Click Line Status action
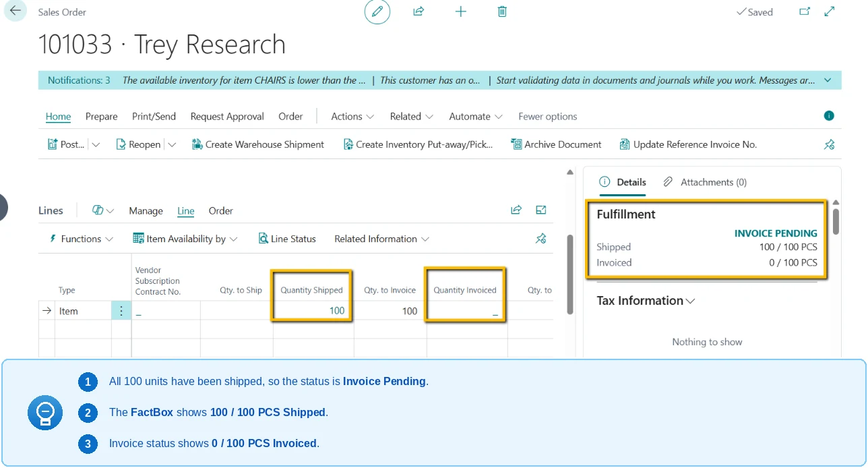The width and height of the screenshot is (868, 468). coord(287,239)
